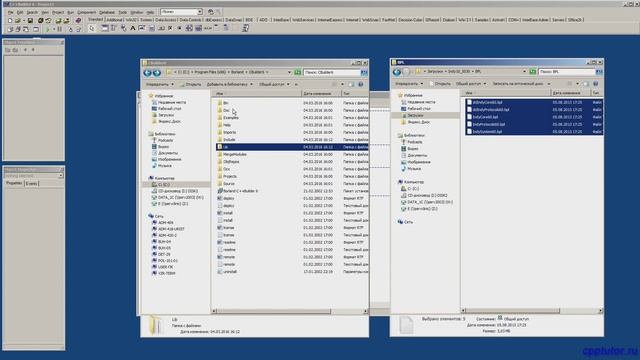Click help question icon in CBuilder6 explorer
The image size is (640, 360).
coord(361,84)
